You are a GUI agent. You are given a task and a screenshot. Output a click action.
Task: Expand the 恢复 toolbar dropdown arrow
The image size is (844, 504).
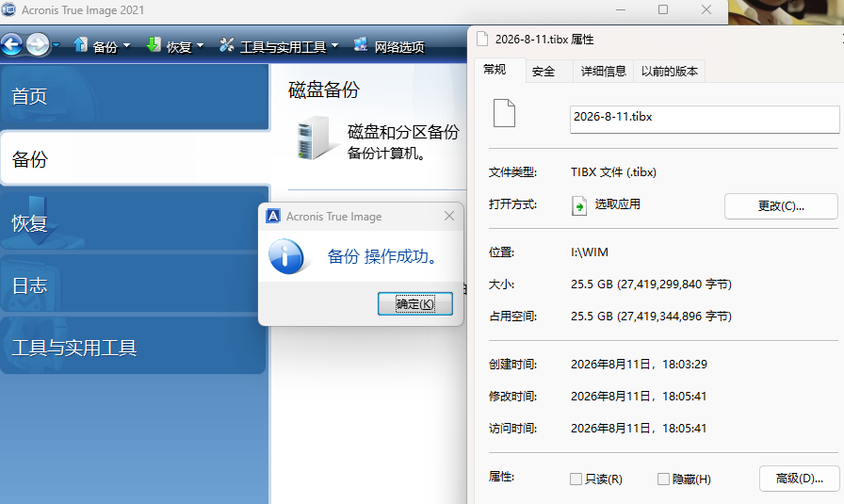point(201,46)
